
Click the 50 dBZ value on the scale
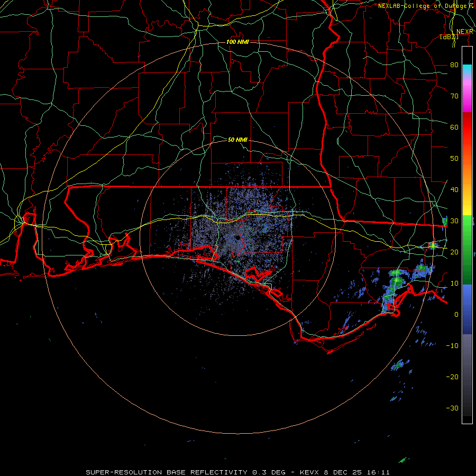454,159
